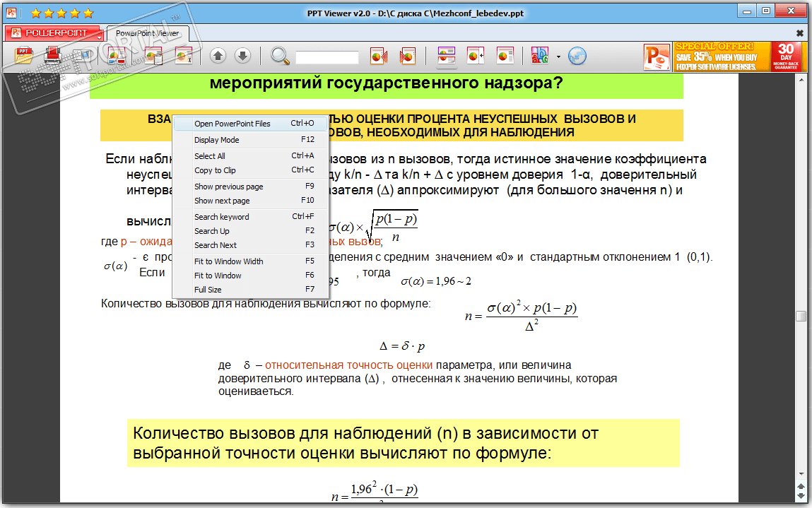Click the Special Offer 35% banner

(x=722, y=57)
